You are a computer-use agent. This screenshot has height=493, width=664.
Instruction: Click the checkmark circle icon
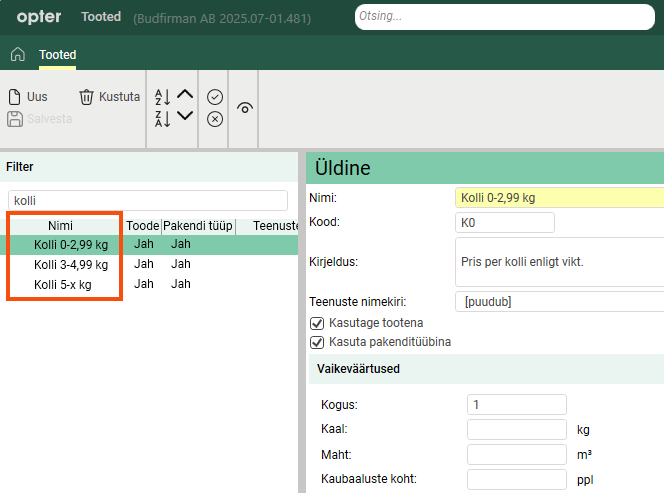pyautogui.click(x=214, y=97)
